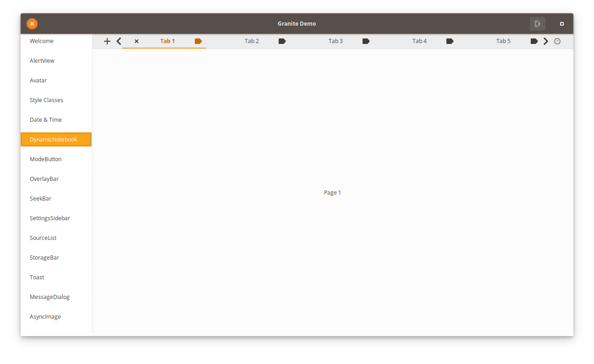Viewport: 594px width, 364px height.
Task: Click the tag icon on Tab 2
Action: point(282,41)
